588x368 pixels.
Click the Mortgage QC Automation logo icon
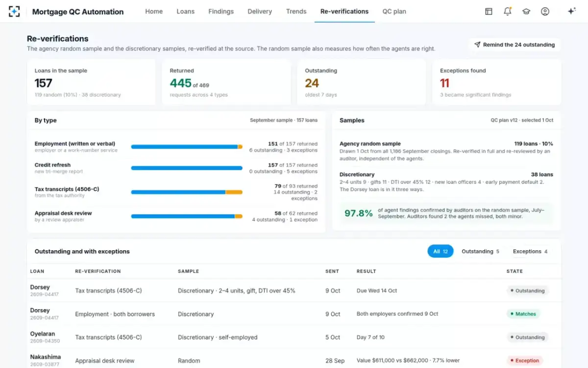point(14,11)
